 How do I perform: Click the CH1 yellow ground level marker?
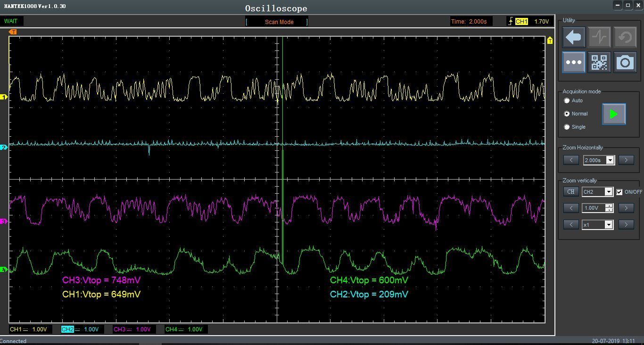[4, 97]
